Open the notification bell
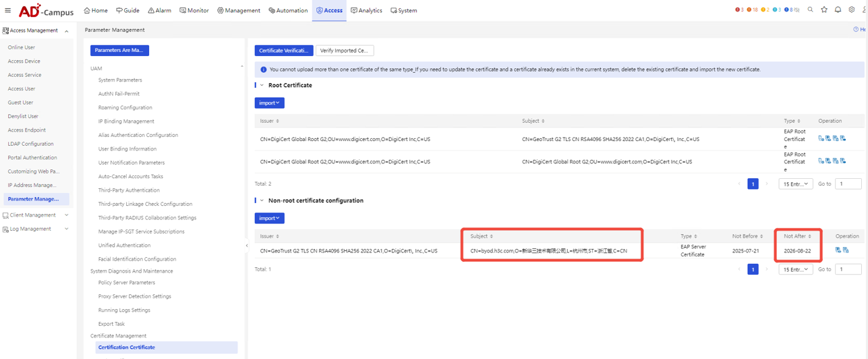868x359 pixels. coord(838,10)
